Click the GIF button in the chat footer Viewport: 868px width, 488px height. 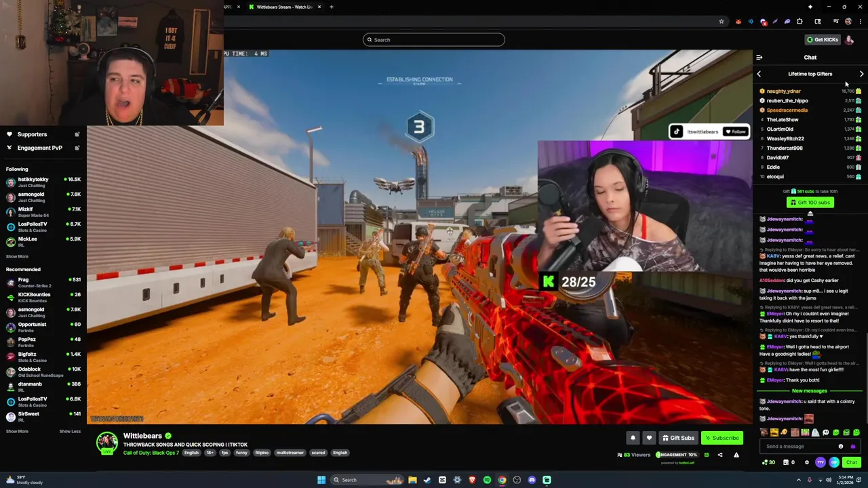[834, 462]
